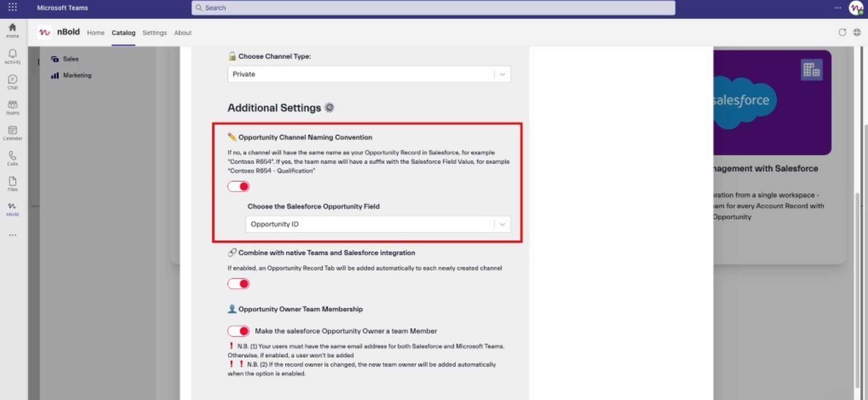Open the Calls icon in the sidebar
The image size is (868, 400).
[12, 158]
